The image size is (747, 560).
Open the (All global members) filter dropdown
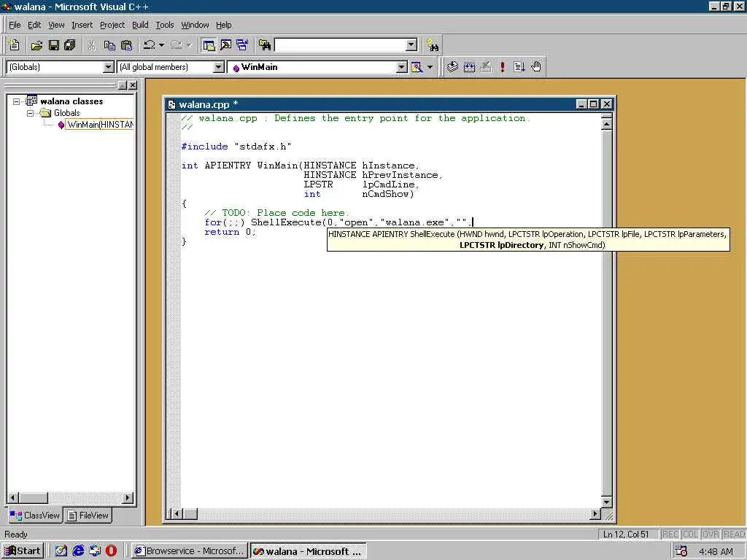[x=218, y=67]
